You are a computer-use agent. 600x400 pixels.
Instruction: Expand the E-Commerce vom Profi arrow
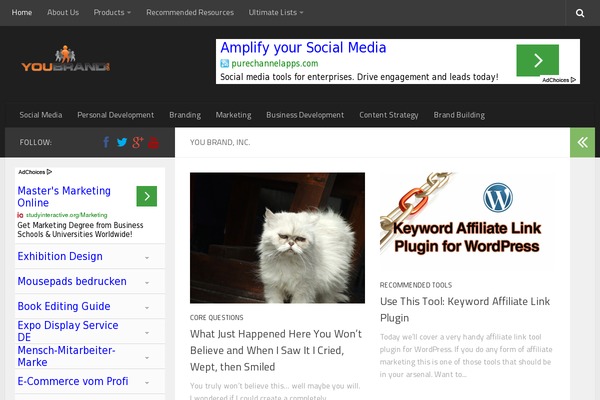point(147,382)
